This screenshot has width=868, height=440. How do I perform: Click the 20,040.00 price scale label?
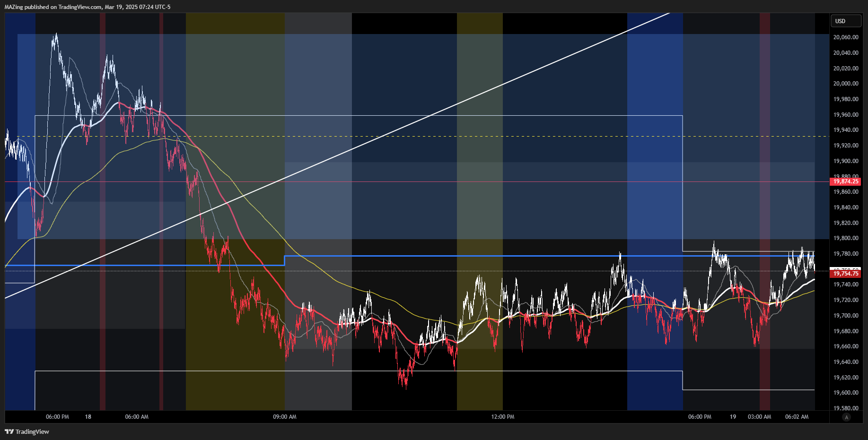pos(846,53)
